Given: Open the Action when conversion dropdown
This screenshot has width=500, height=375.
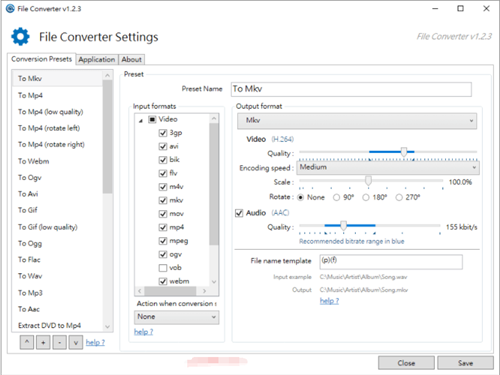Looking at the screenshot, I should (x=177, y=317).
